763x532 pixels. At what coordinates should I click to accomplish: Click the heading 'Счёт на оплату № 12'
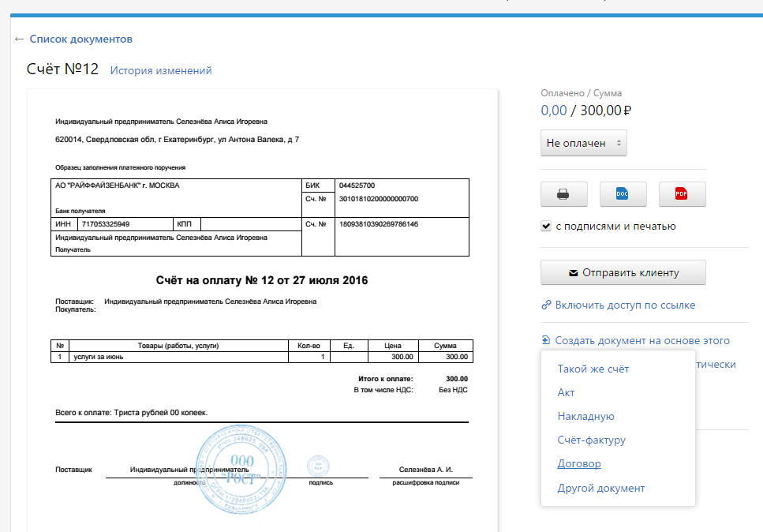pos(262,280)
